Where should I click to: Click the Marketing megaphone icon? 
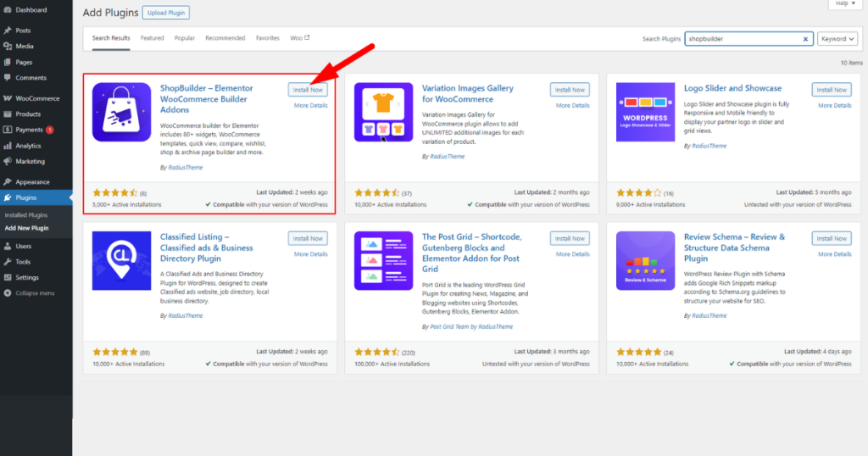7,162
